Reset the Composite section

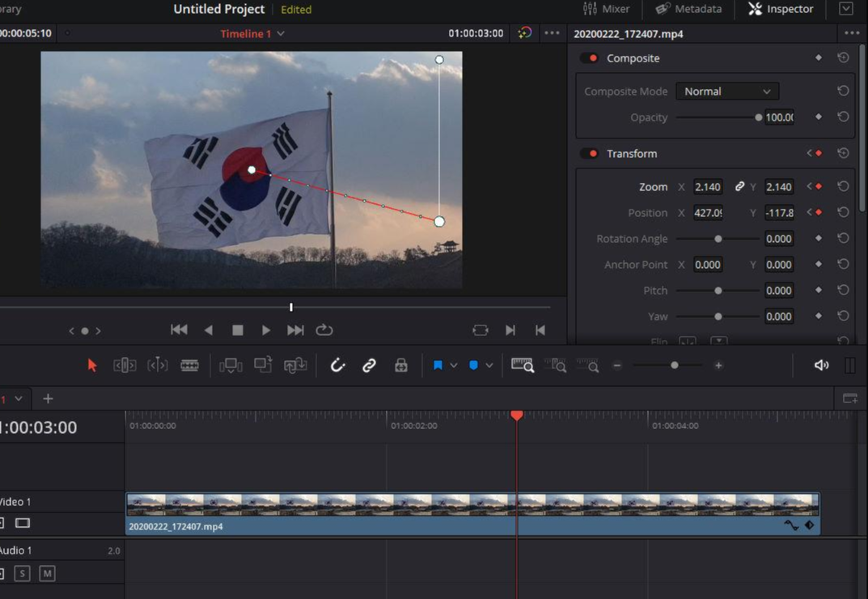[843, 57]
